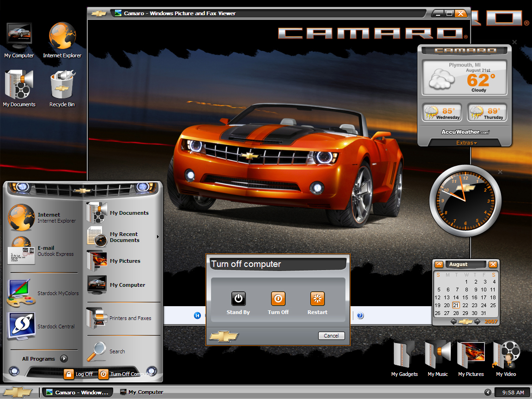Open Internet Explorer in Start menu
Image resolution: width=532 pixels, height=399 pixels.
(x=42, y=218)
